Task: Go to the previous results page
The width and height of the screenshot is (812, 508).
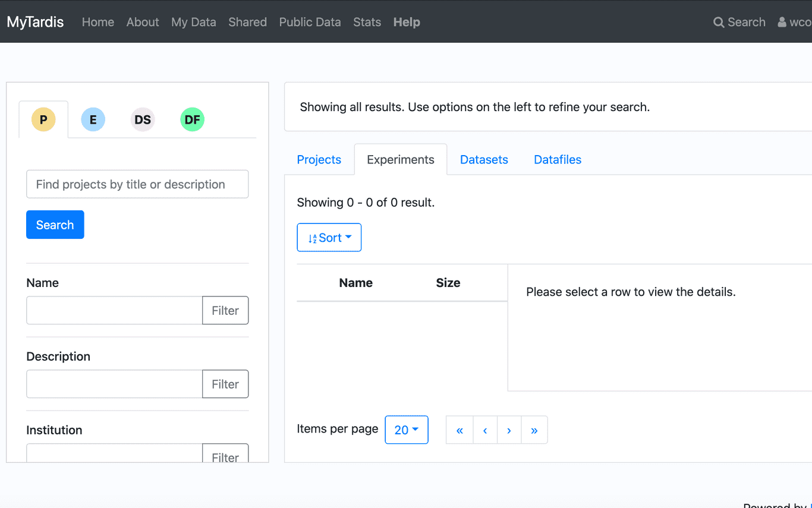Action: point(485,430)
